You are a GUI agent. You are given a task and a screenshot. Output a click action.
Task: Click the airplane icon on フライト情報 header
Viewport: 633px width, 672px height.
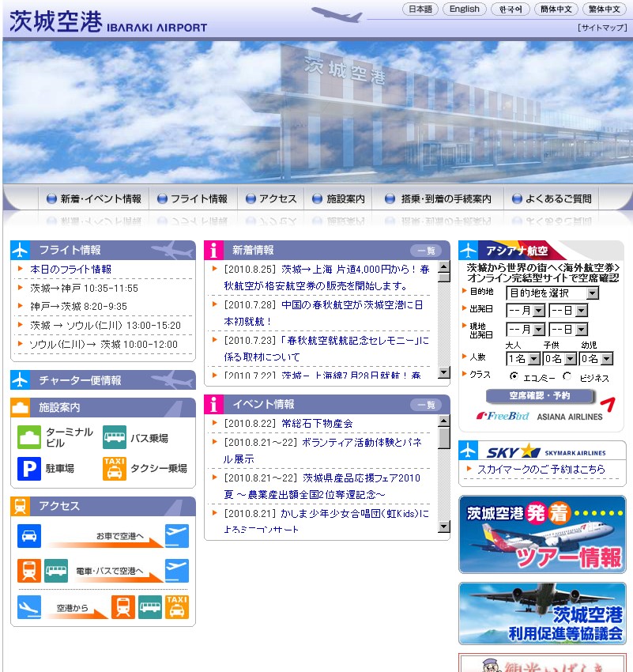tap(20, 251)
